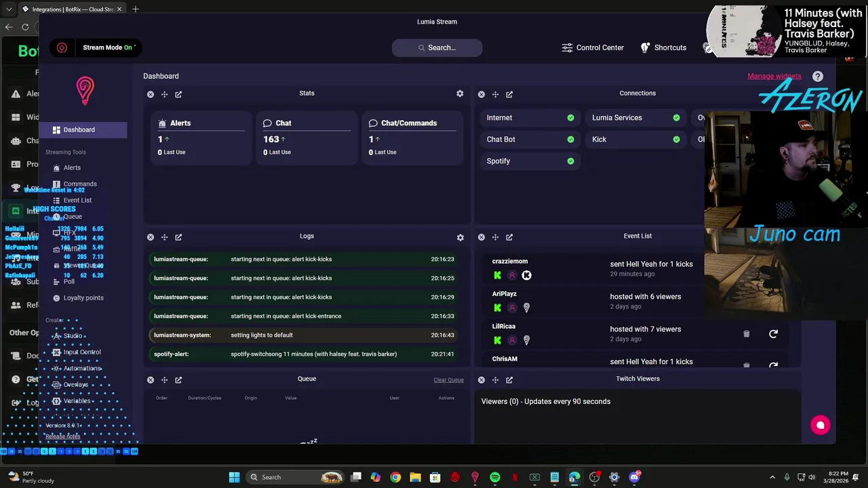This screenshot has width=868, height=488.
Task: Delete the LilRicaa hosted event
Action: [747, 333]
